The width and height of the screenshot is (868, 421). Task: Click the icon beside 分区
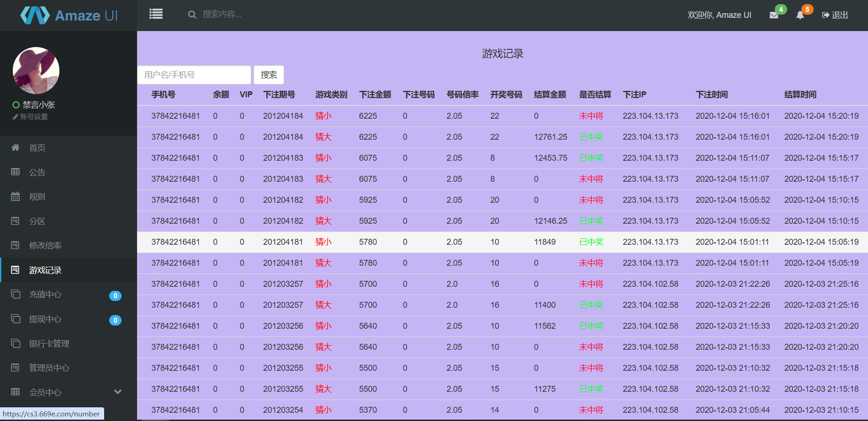[15, 221]
